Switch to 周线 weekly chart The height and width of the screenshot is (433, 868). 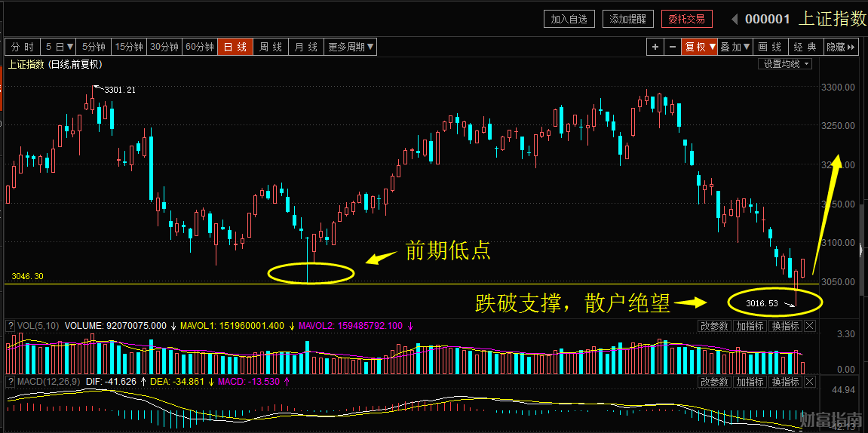271,47
